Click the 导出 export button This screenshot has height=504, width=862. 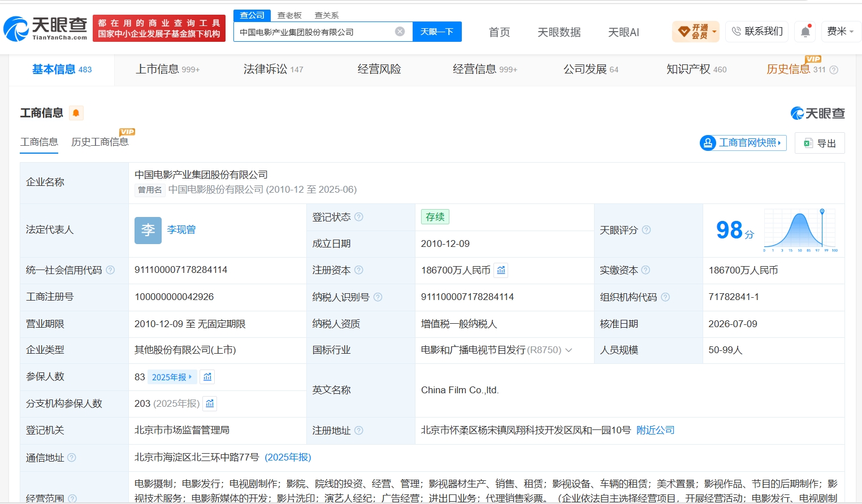point(820,143)
